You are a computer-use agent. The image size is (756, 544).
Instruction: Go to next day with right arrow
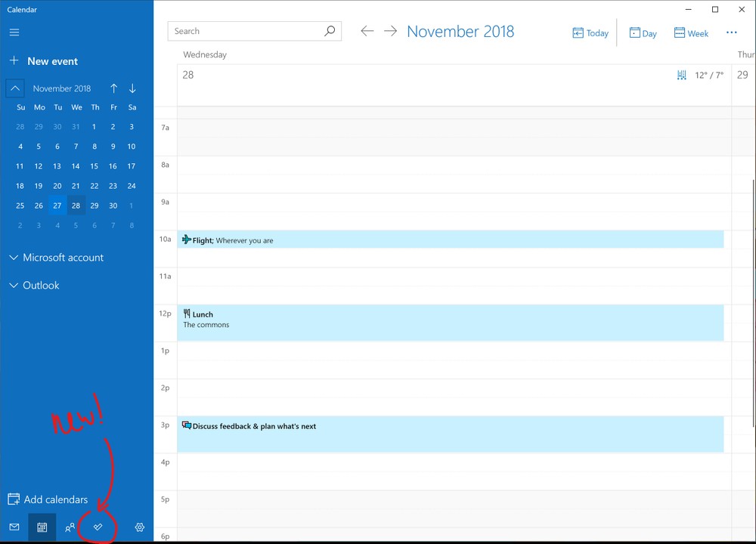point(390,31)
